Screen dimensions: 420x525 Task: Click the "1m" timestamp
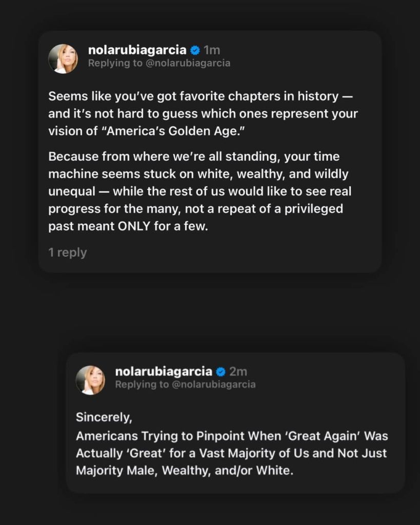pos(212,50)
